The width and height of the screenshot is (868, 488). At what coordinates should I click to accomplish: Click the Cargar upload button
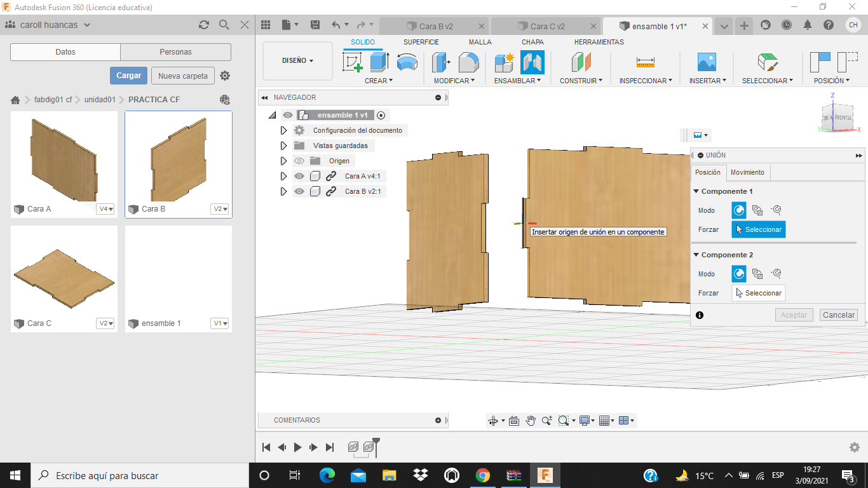(x=128, y=76)
